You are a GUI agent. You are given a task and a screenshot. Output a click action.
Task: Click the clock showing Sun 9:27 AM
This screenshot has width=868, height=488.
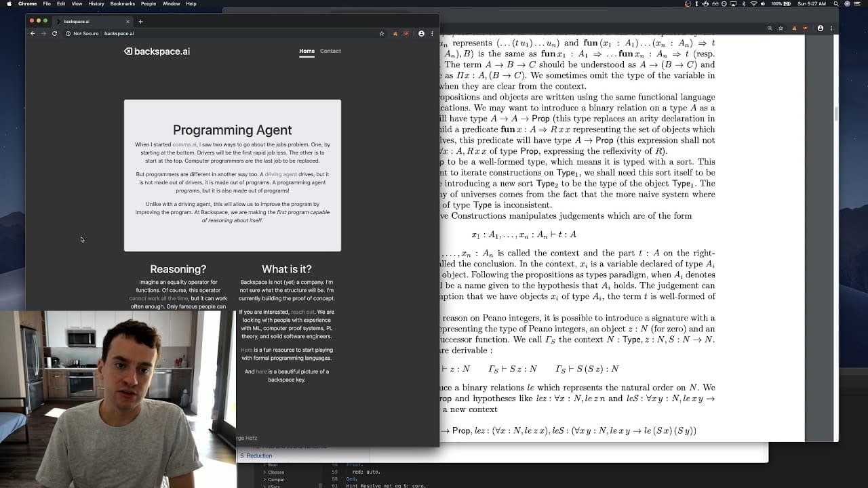click(812, 4)
